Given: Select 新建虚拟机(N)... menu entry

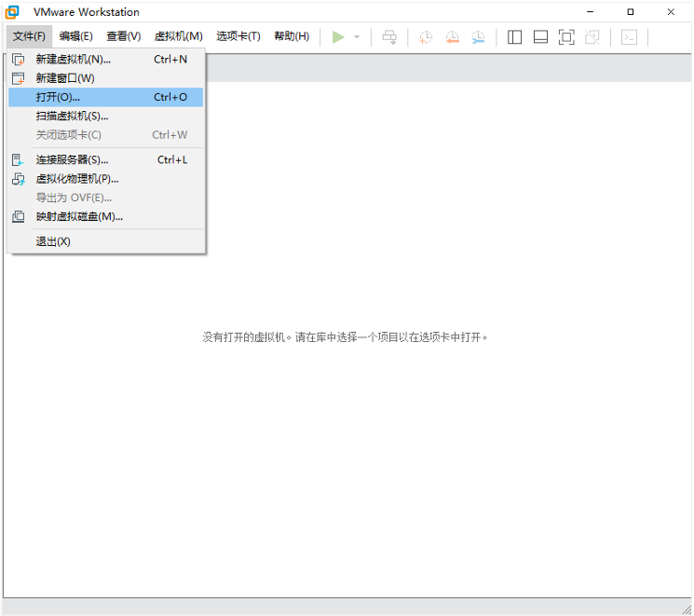Looking at the screenshot, I should (106, 60).
